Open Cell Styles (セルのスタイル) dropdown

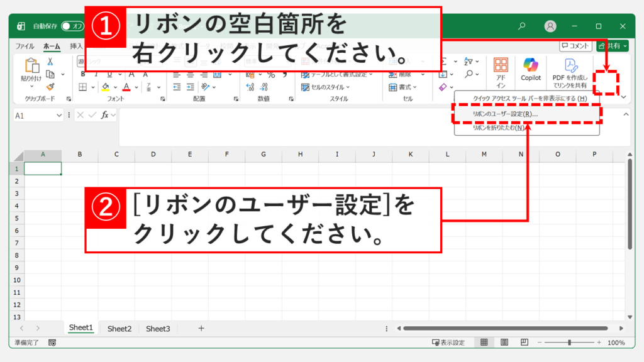325,87
